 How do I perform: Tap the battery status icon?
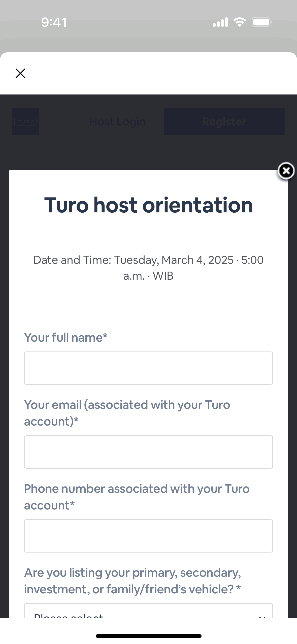[x=262, y=22]
